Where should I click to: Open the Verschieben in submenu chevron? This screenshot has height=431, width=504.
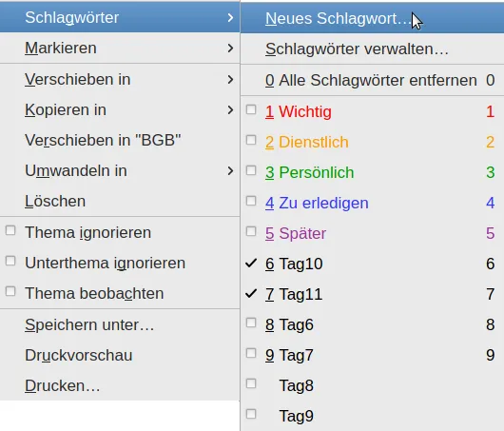(230, 79)
